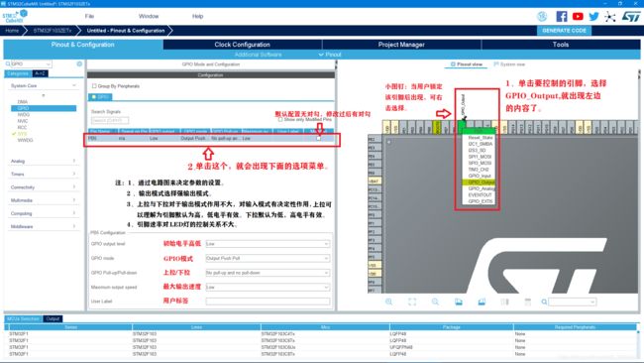Viewport: 644px width, 363px height.
Task: Click the ST community network icon
Action: click(610, 17)
